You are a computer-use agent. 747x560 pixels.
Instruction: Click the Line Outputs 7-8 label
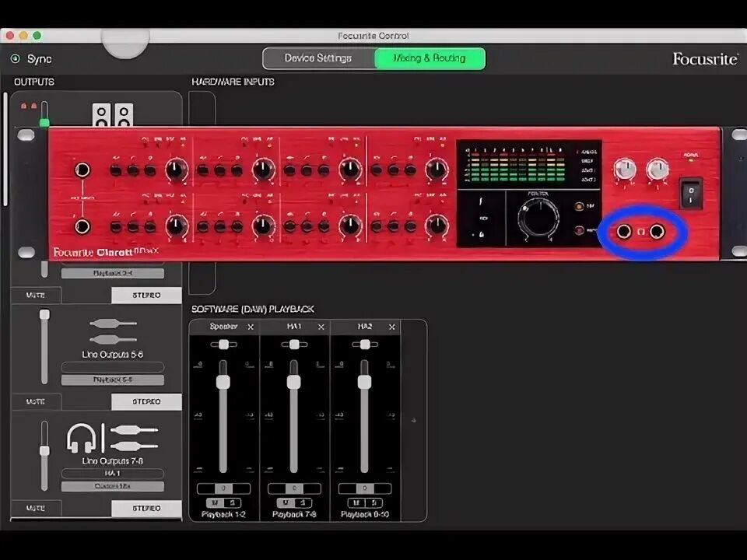pos(112,461)
